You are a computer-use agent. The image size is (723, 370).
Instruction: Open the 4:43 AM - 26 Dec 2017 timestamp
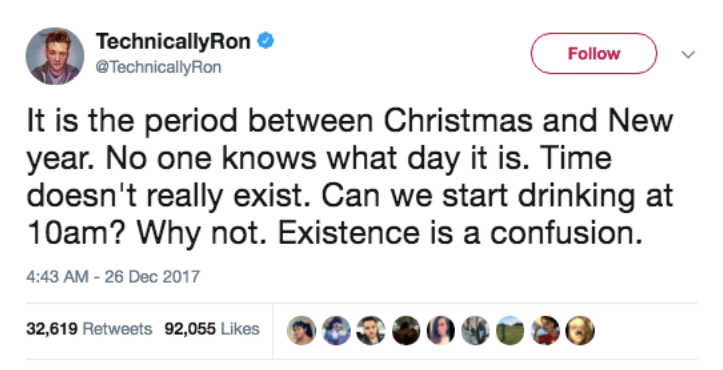pos(113,276)
